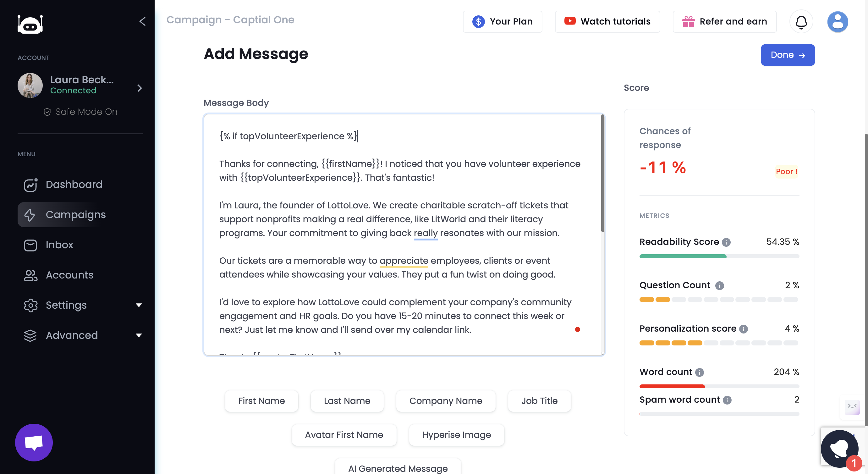The image size is (868, 474).
Task: Click the underlined word "really"
Action: (425, 233)
